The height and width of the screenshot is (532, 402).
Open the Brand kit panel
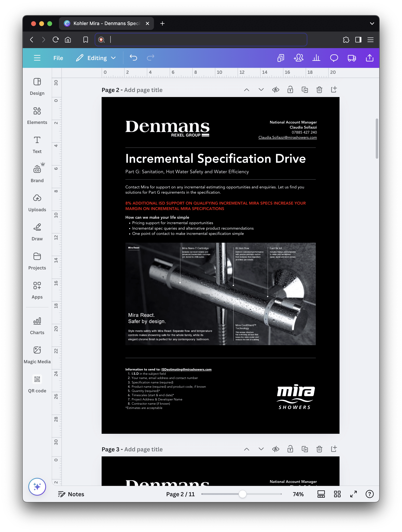pos(37,174)
